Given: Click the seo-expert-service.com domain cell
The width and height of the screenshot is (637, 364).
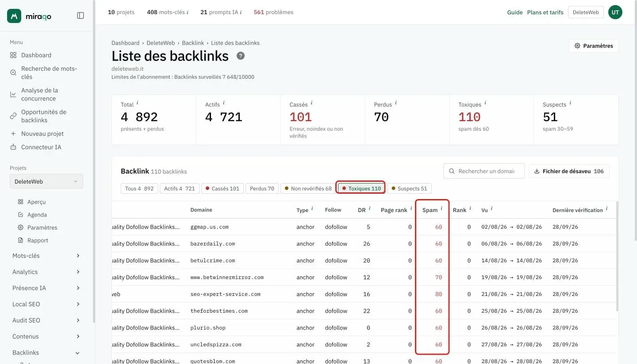Looking at the screenshot, I should click(226, 294).
